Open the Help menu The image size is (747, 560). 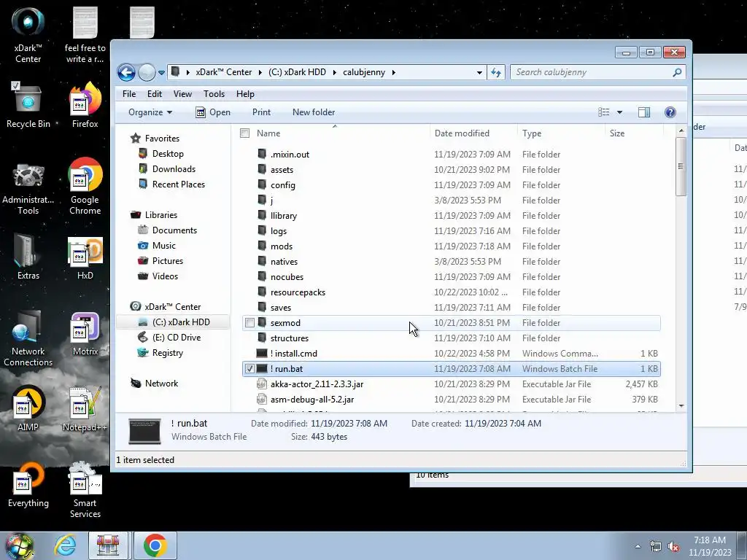245,94
